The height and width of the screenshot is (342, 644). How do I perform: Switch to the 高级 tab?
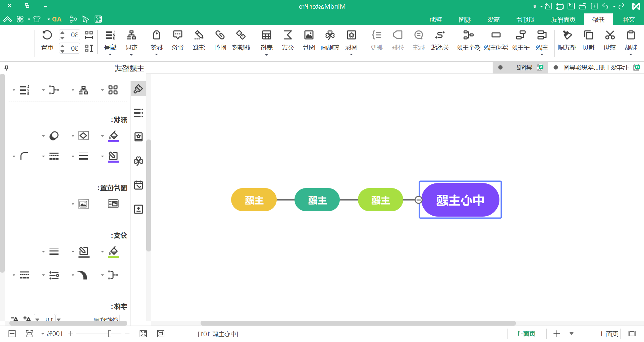tap(494, 19)
